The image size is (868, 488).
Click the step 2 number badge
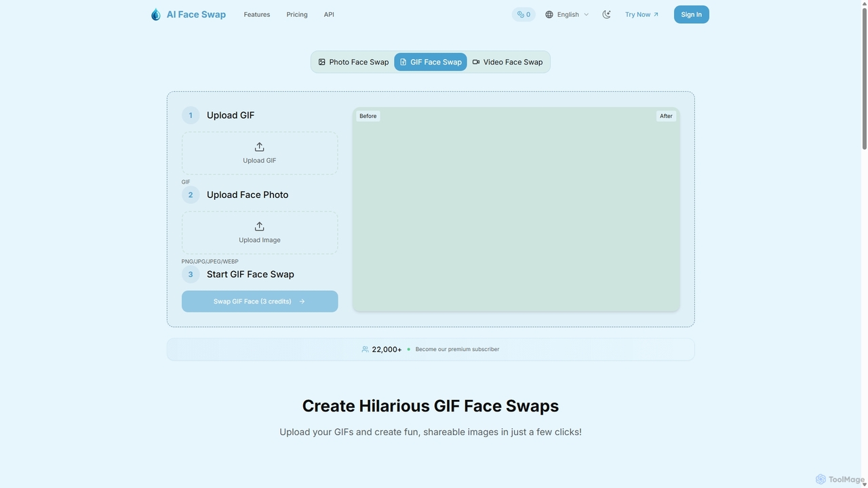click(x=191, y=195)
